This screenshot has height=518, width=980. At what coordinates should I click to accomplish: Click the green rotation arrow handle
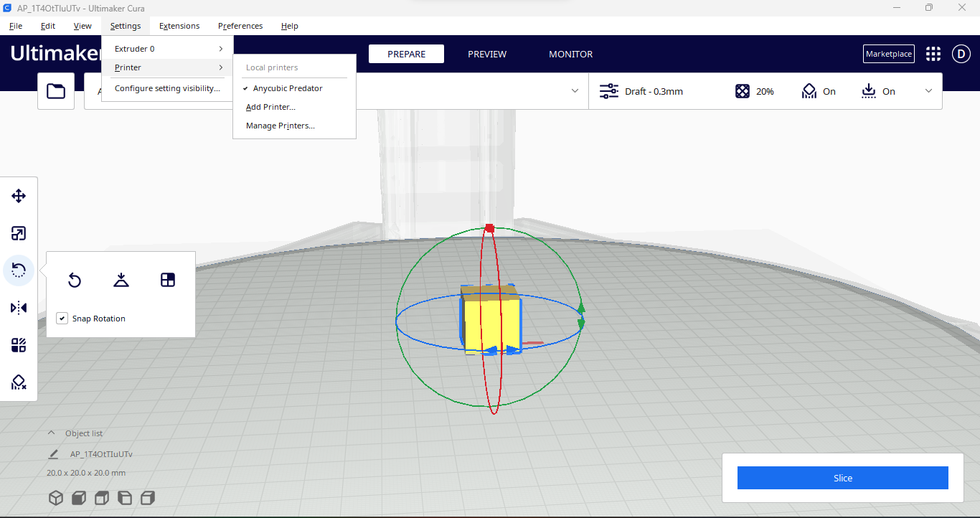pyautogui.click(x=581, y=316)
